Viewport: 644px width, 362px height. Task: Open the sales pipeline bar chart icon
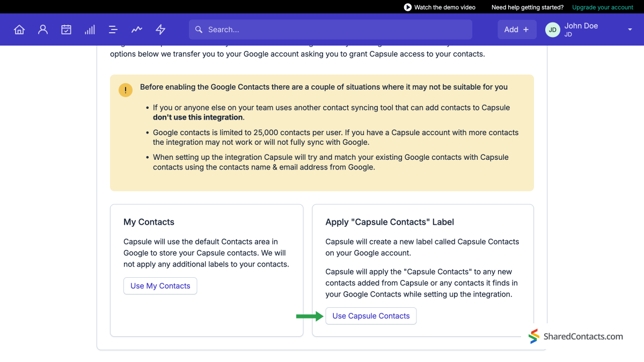90,29
